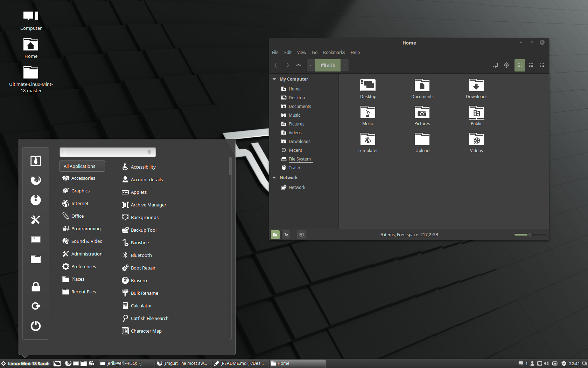
Task: Collapse the Network section in sidebar
Action: coord(274,178)
